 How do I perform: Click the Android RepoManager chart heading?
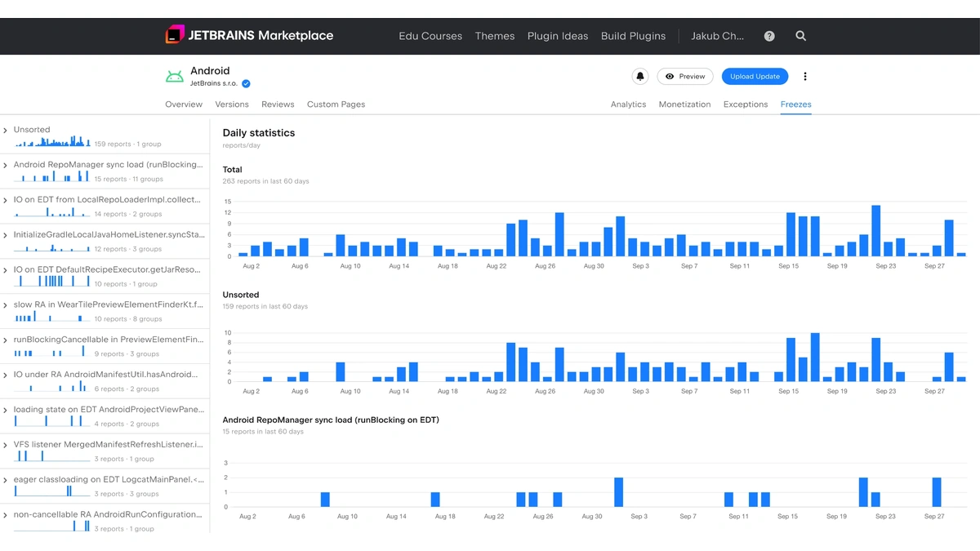(x=331, y=420)
